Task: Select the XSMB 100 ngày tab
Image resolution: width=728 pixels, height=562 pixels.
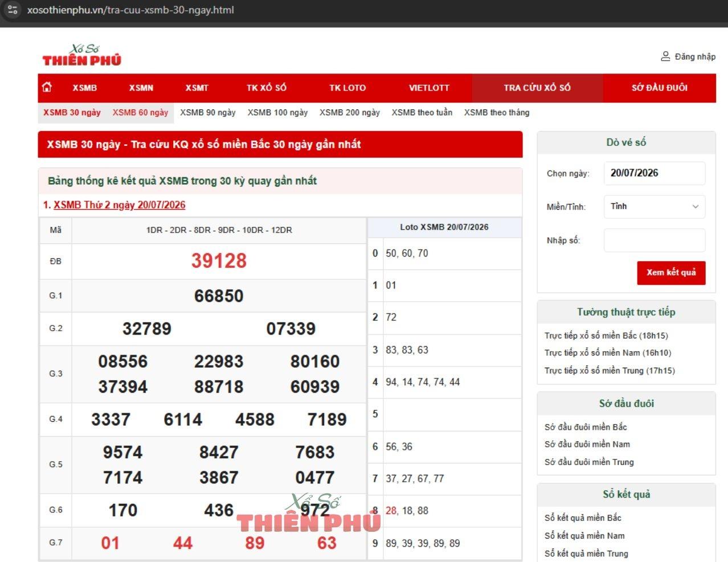Action: (x=277, y=112)
